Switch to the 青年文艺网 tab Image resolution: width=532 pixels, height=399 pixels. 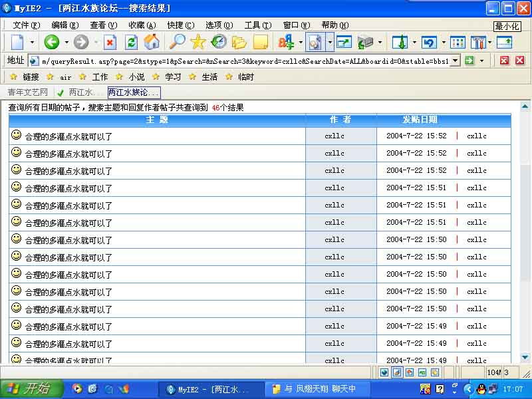pos(27,92)
